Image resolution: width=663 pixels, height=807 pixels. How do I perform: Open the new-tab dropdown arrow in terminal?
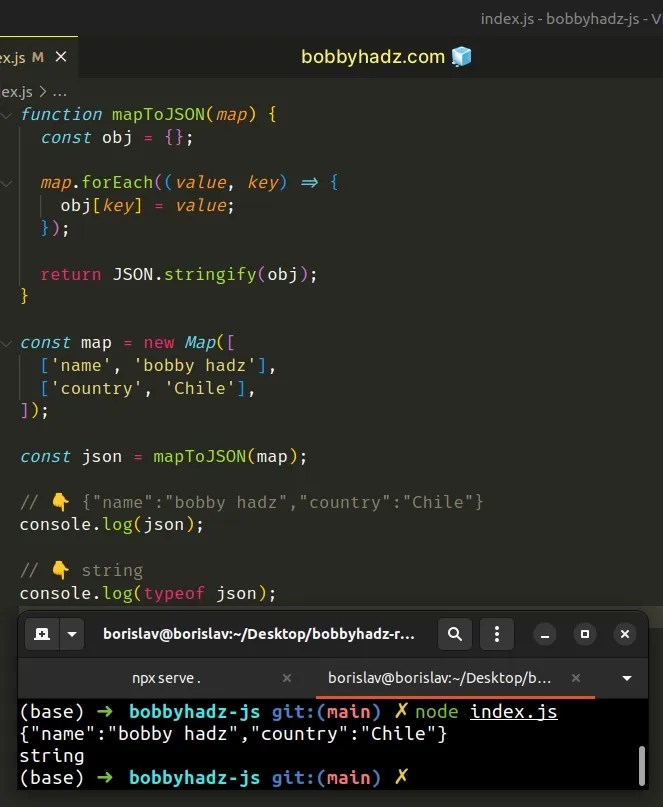pyautogui.click(x=72, y=634)
